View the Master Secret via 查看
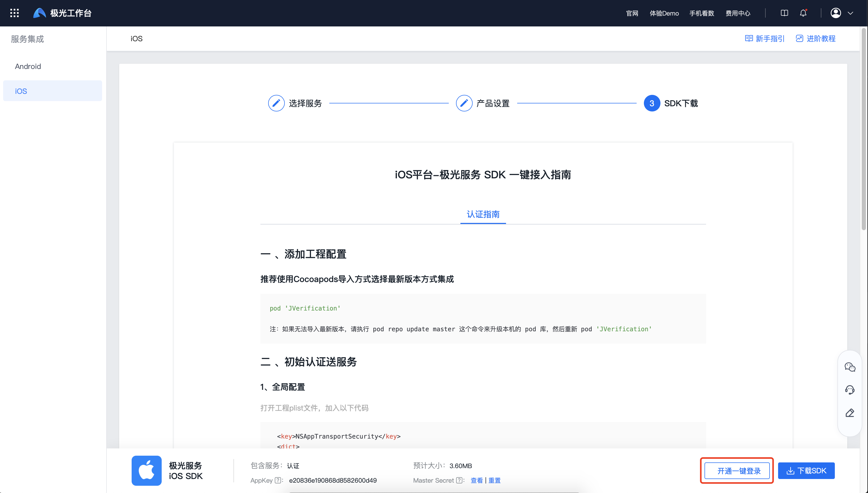Screen dimensions: 868x493 [476, 480]
